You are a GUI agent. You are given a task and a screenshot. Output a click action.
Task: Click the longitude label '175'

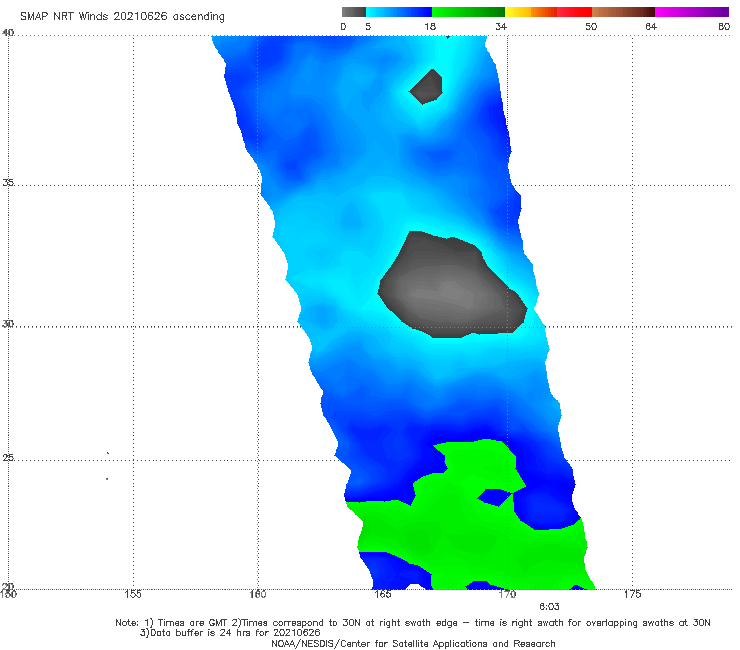pos(632,594)
